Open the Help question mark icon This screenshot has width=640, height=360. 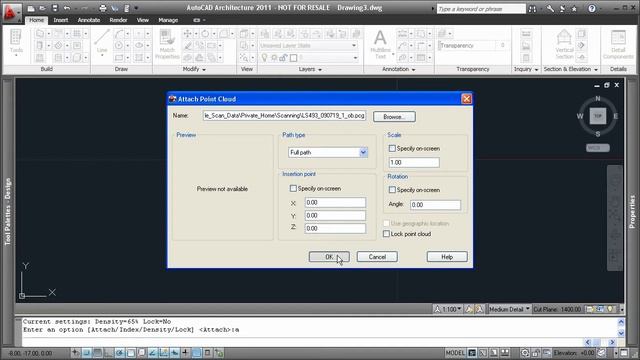592,9
